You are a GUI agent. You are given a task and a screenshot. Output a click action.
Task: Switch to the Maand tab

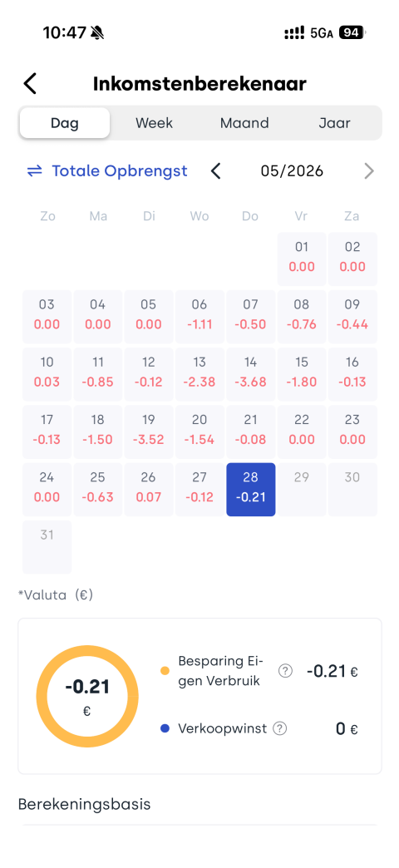tap(244, 123)
